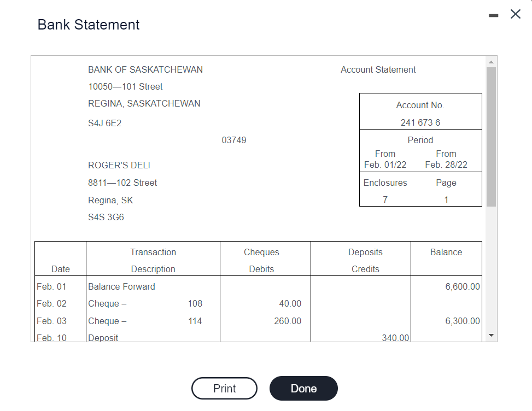Viewport: 532px width, 411px height.
Task: Click the minimize icon
Action: point(494,14)
